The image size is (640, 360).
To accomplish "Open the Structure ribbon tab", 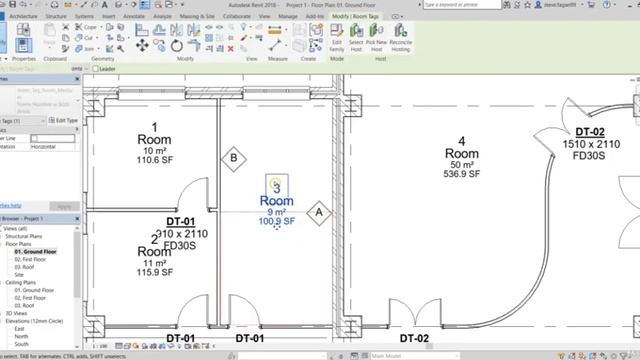I will [56, 16].
